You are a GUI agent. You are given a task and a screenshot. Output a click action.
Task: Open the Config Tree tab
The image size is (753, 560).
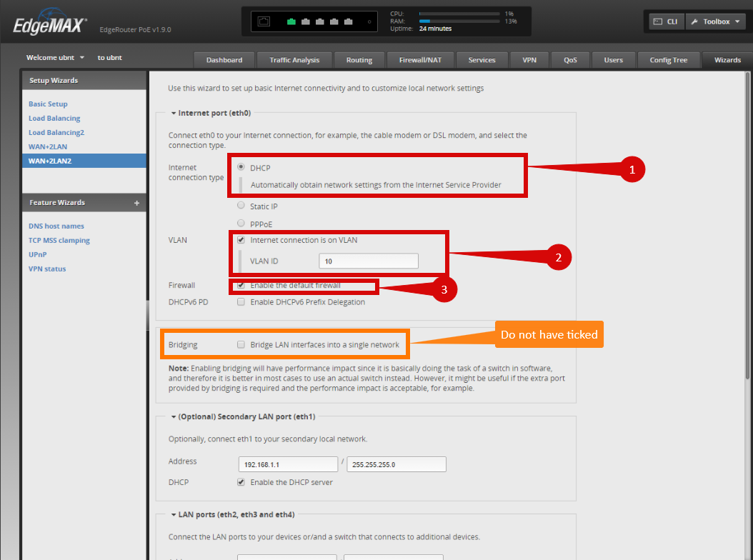pos(668,60)
